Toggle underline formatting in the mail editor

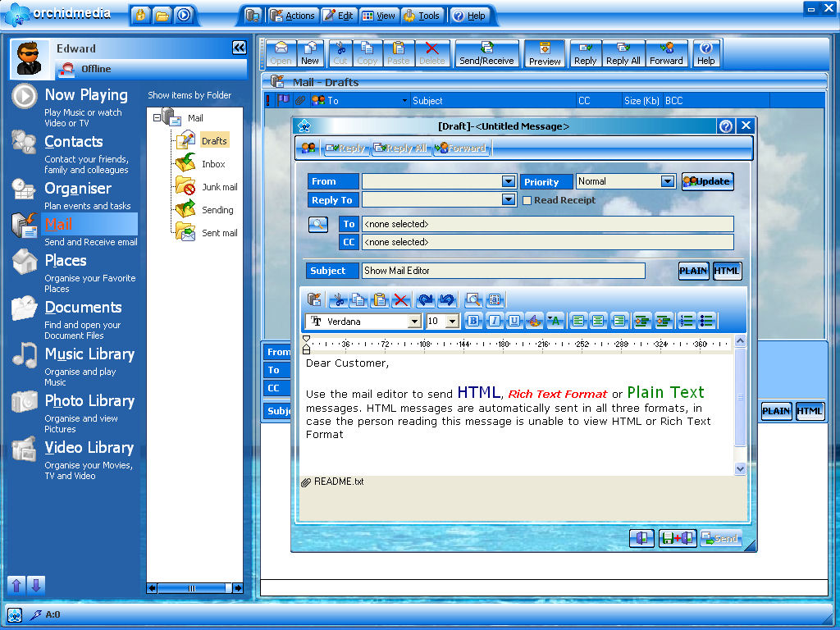pos(514,321)
